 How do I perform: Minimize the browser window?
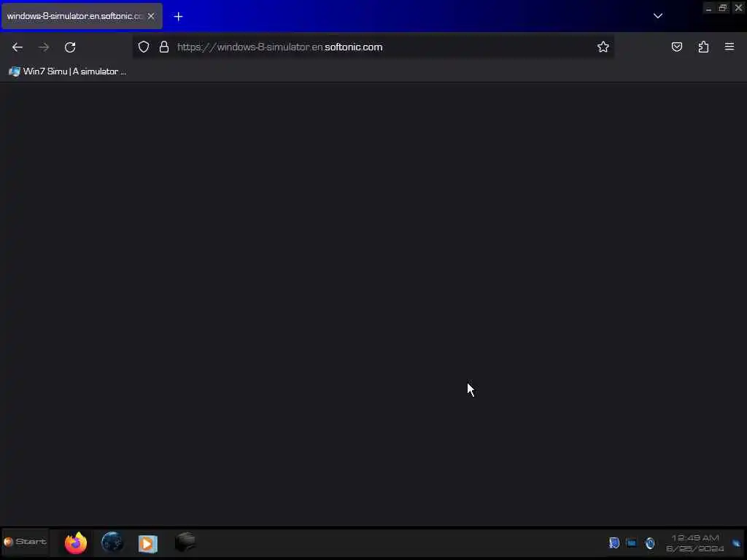click(x=708, y=9)
